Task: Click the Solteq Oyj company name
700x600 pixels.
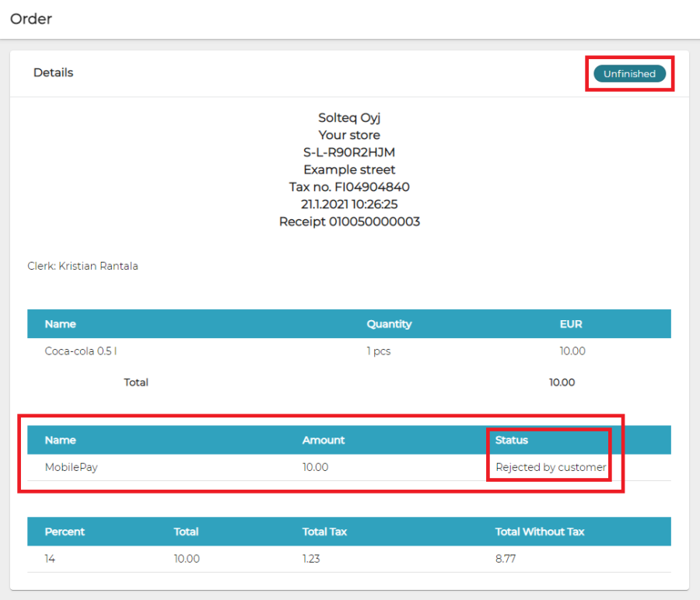Action: [x=349, y=118]
